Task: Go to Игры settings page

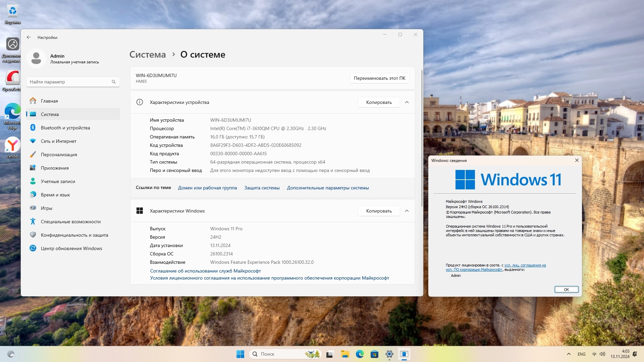Action: click(x=47, y=208)
